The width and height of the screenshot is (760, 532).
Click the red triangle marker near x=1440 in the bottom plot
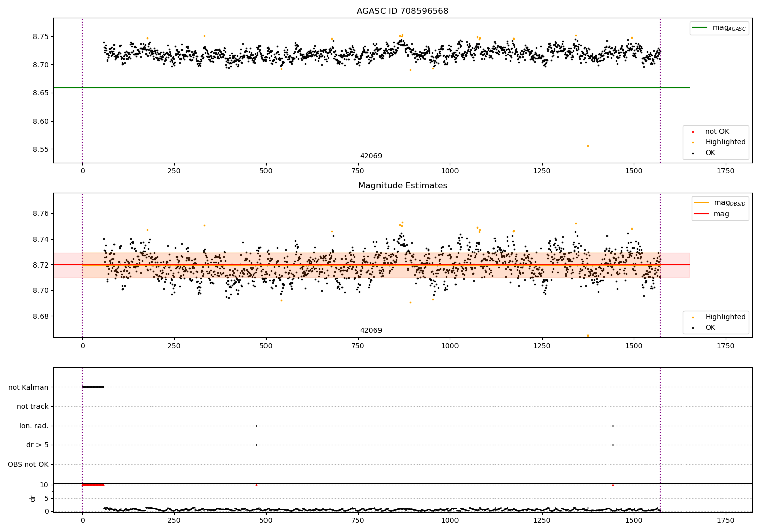(613, 485)
